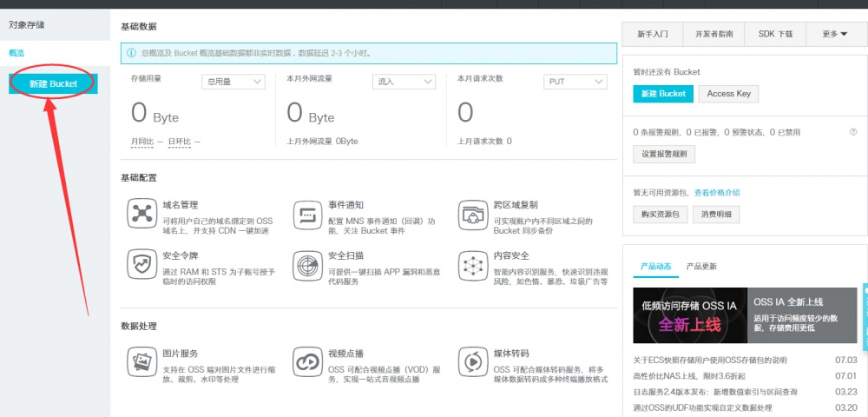The width and height of the screenshot is (868, 417).
Task: Click the 购买资源包 button
Action: [x=661, y=215]
